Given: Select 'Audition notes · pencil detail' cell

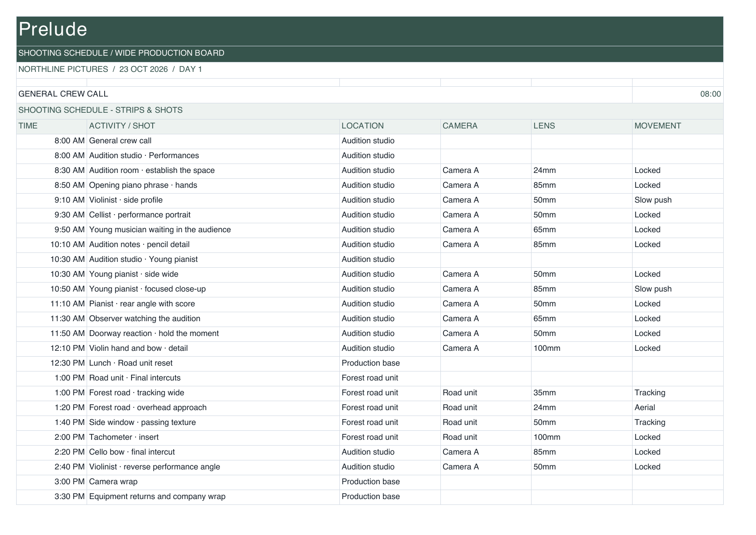Looking at the screenshot, I should pyautogui.click(x=213, y=245).
